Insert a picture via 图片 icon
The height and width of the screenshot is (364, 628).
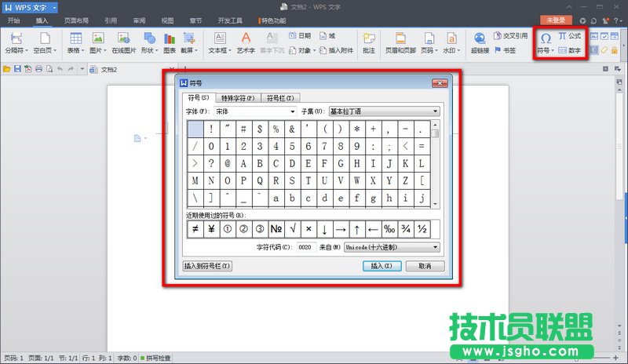(x=97, y=38)
